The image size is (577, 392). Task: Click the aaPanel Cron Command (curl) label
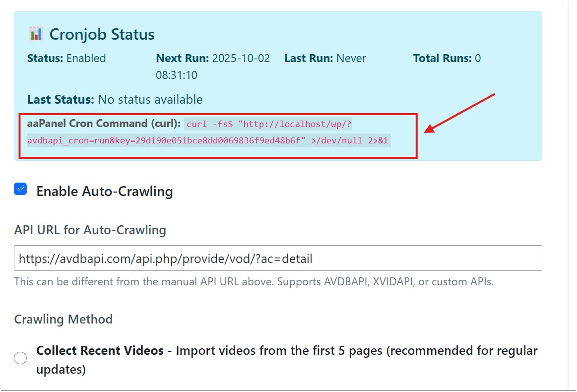(x=104, y=123)
